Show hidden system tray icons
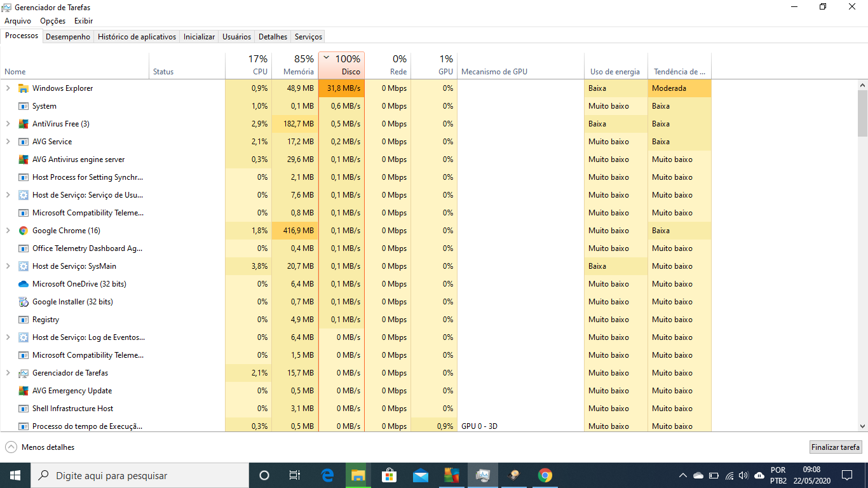 coord(683,475)
